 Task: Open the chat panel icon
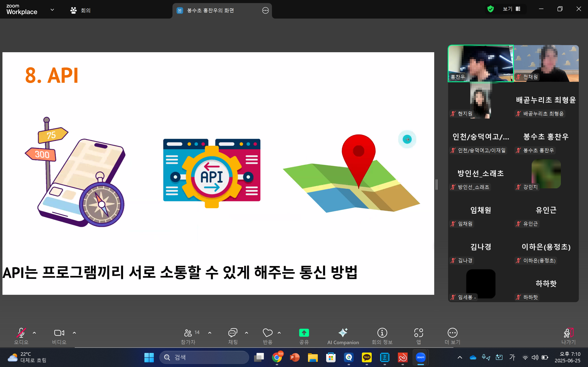[233, 333]
